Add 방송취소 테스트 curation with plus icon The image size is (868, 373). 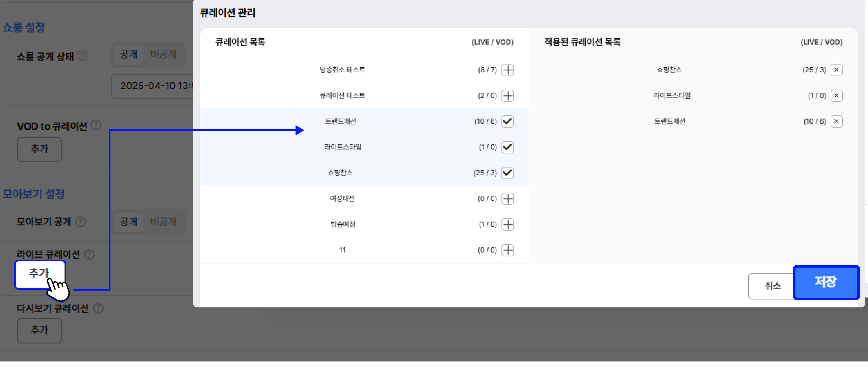pyautogui.click(x=507, y=70)
